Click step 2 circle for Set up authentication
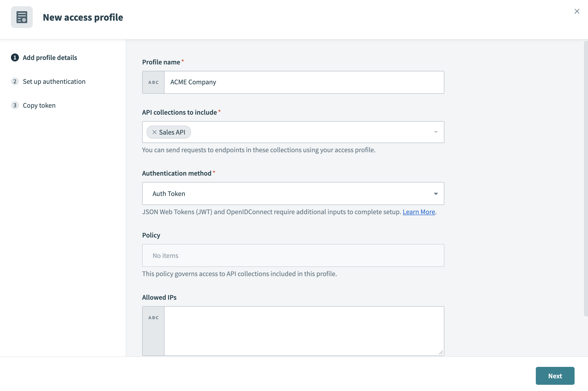The width and height of the screenshot is (588, 391). 15,81
